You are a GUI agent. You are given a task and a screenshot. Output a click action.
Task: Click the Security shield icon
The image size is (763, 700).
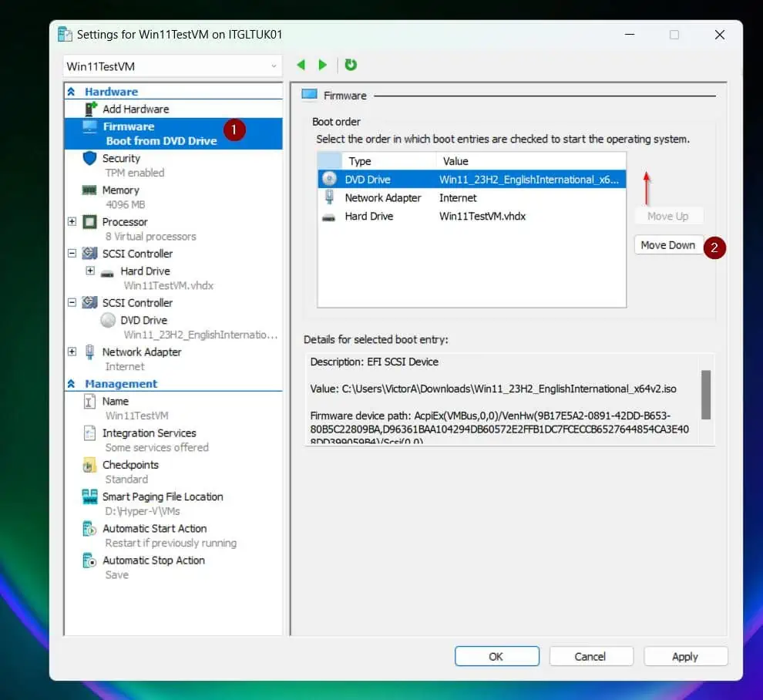point(89,158)
